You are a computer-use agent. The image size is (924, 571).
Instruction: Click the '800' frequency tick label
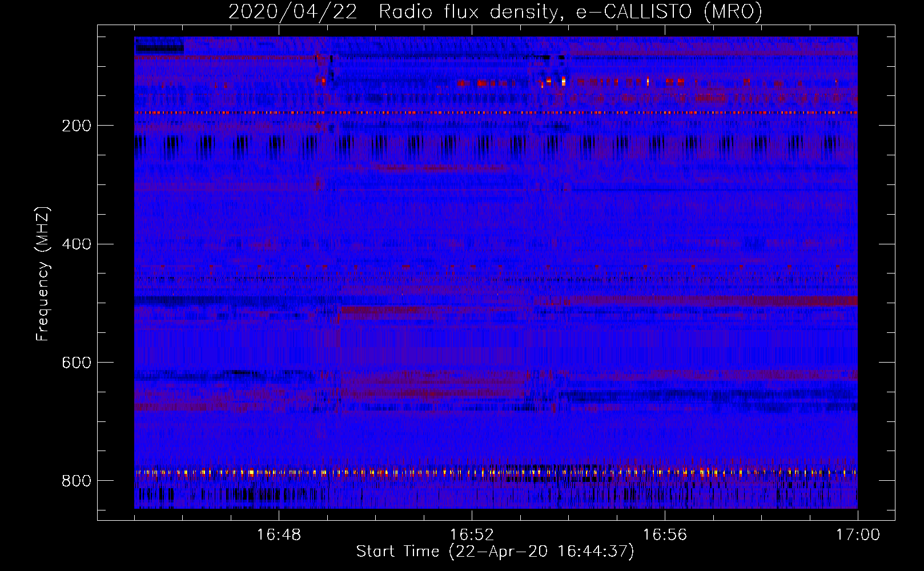click(77, 481)
